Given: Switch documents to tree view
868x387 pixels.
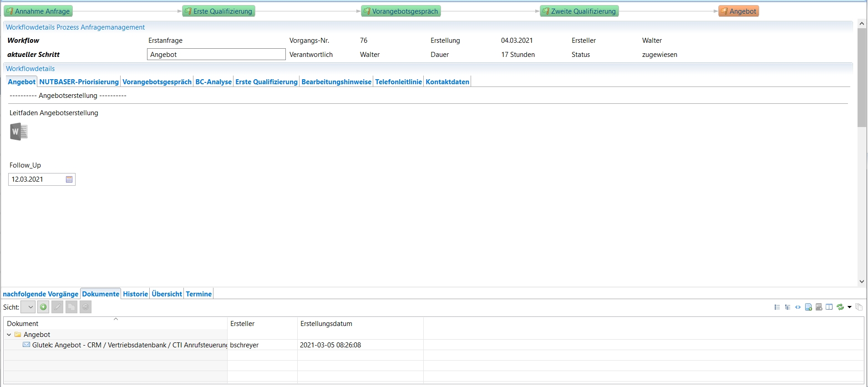Looking at the screenshot, I should [x=787, y=307].
